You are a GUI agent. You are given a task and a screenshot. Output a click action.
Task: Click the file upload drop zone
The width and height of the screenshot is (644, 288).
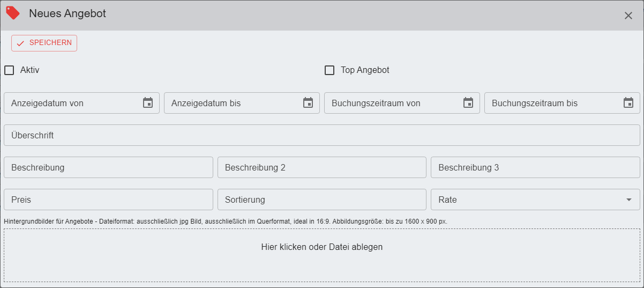coord(321,255)
